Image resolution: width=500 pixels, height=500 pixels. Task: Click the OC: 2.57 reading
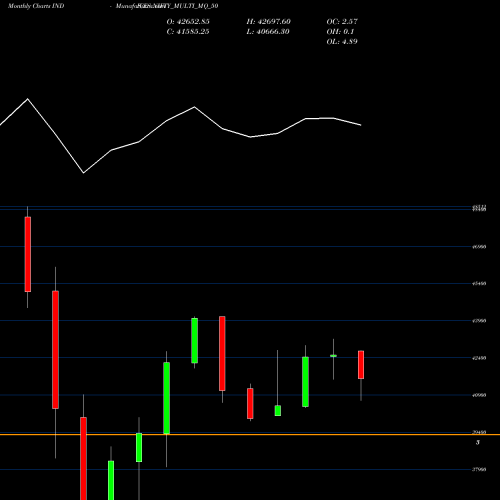342,21
